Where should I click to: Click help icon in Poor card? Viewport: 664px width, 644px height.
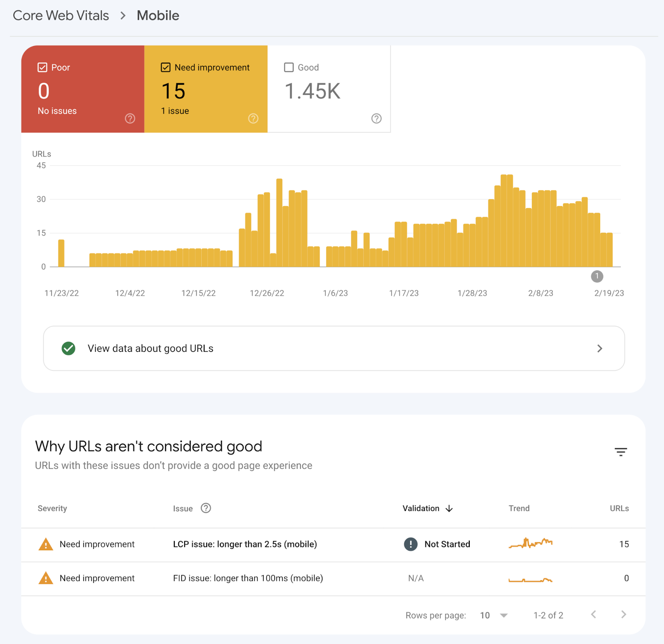(x=130, y=119)
